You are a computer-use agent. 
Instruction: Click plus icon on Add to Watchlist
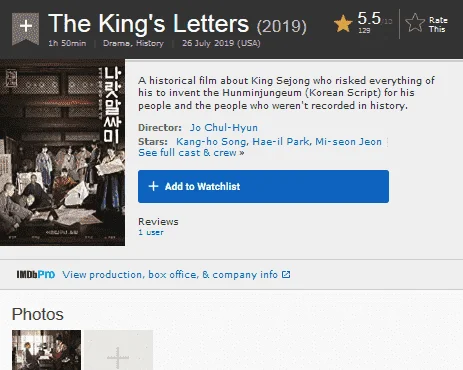point(153,186)
